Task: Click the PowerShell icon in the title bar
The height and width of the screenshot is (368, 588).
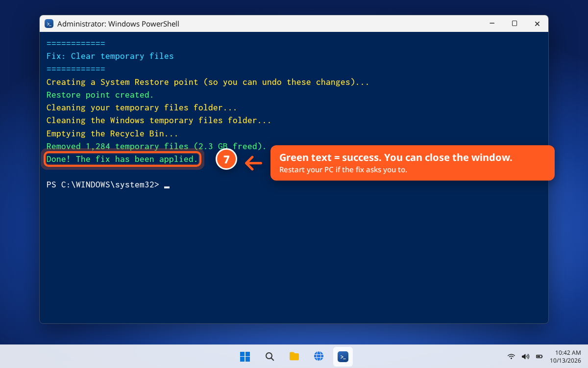Action: (49, 24)
